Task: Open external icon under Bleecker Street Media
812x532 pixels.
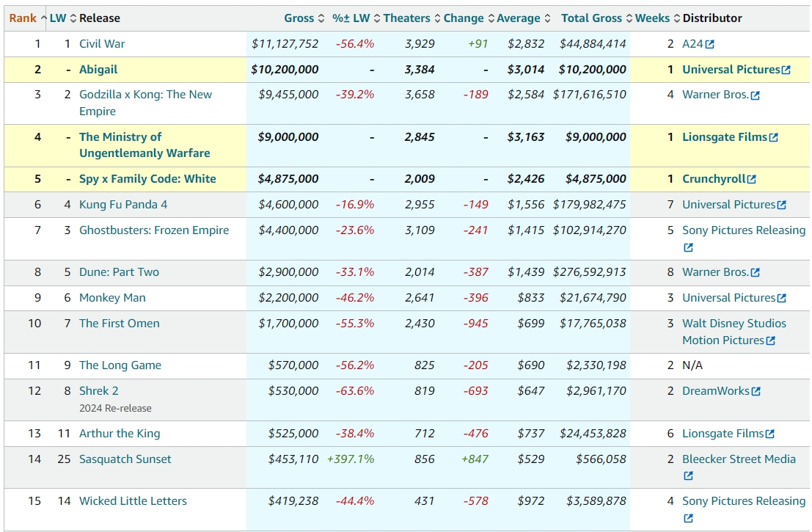Action: (688, 476)
